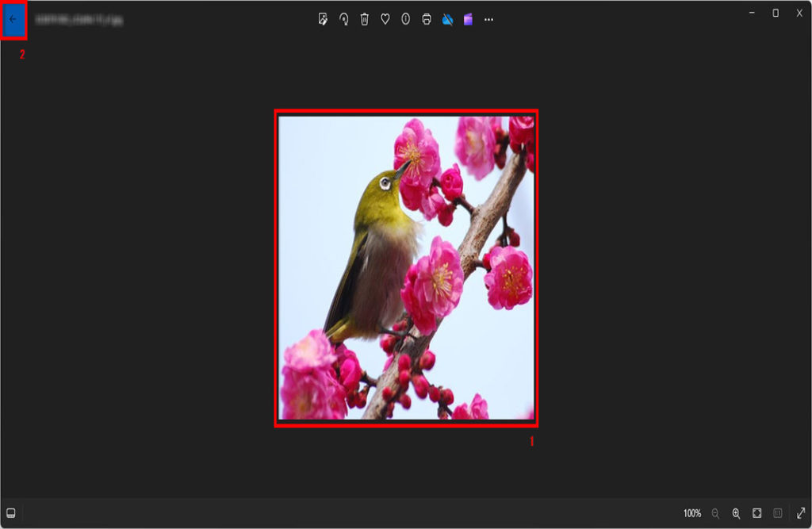Image resolution: width=812 pixels, height=529 pixels.
Task: Click the blurred file name in title bar
Action: click(x=78, y=20)
